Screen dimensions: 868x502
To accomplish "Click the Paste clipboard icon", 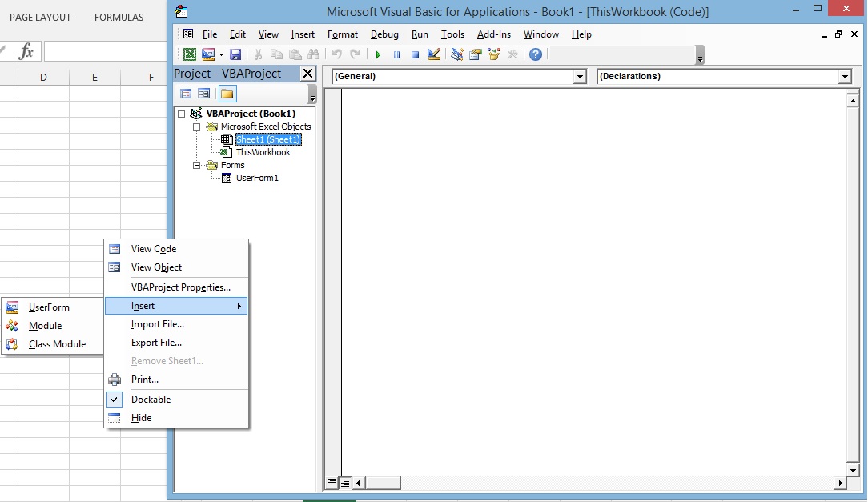I will [x=295, y=54].
